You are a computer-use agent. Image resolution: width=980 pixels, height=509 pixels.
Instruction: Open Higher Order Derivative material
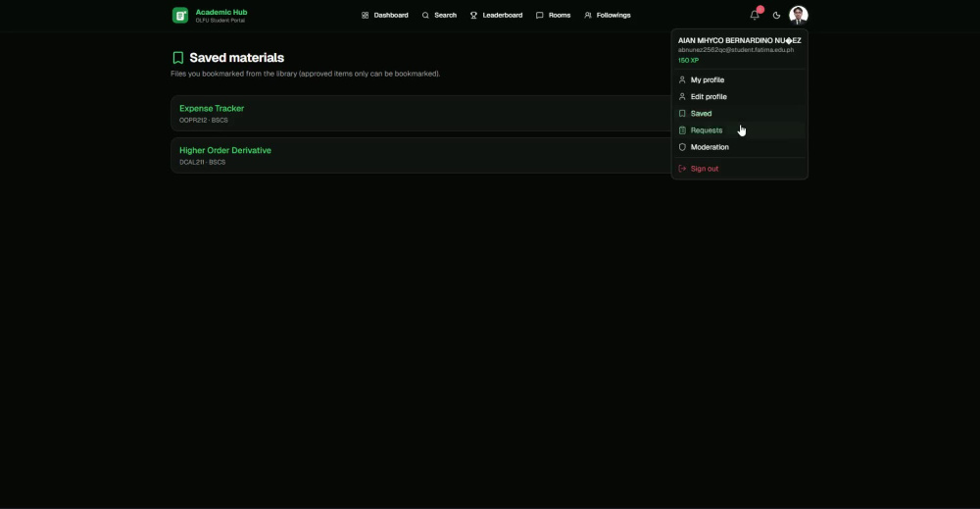pyautogui.click(x=225, y=150)
